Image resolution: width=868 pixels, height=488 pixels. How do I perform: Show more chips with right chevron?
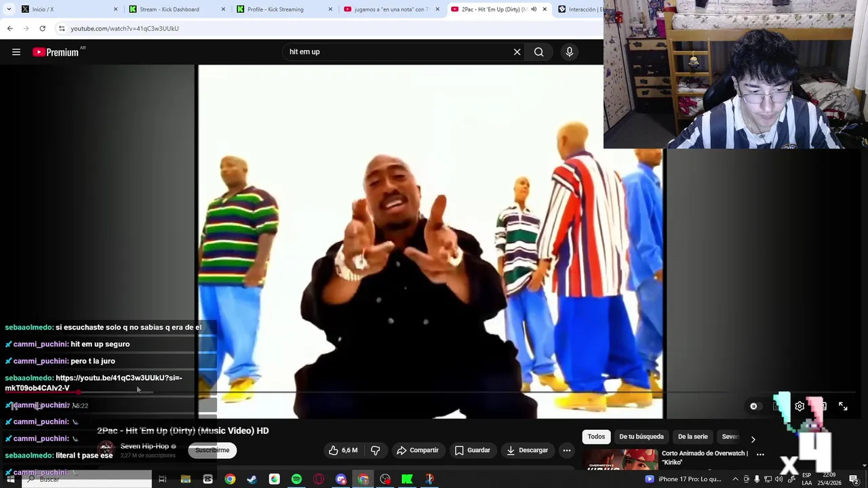[x=753, y=439]
